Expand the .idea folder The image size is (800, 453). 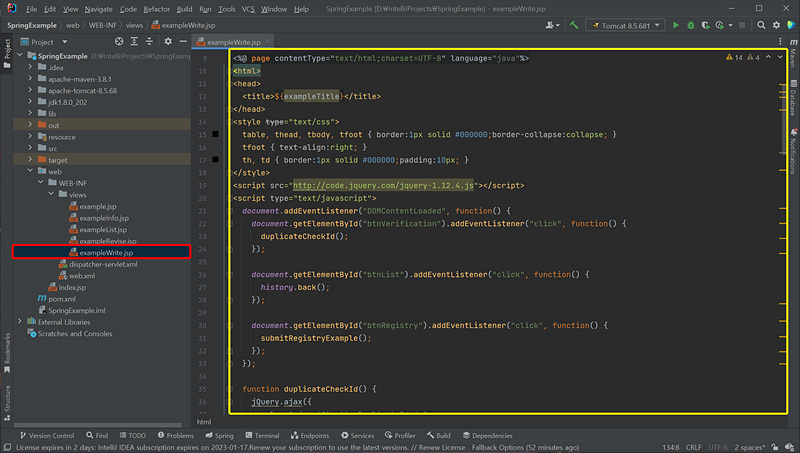(30, 67)
